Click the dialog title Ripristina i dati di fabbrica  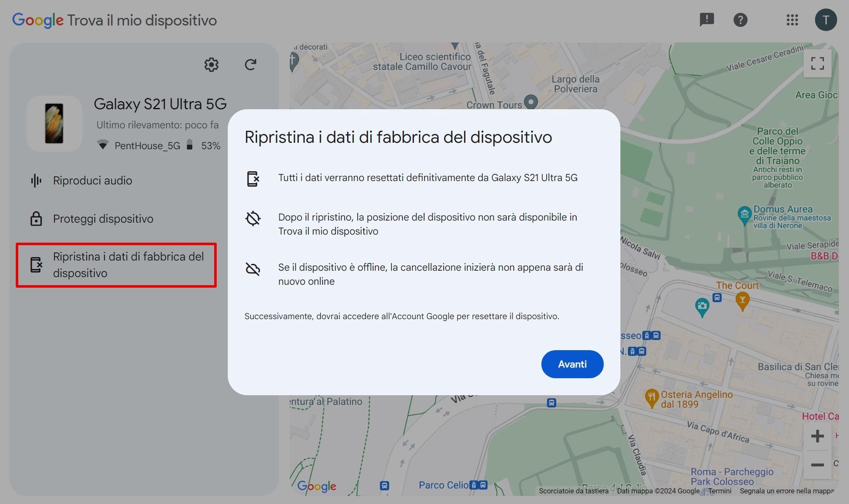point(398,137)
